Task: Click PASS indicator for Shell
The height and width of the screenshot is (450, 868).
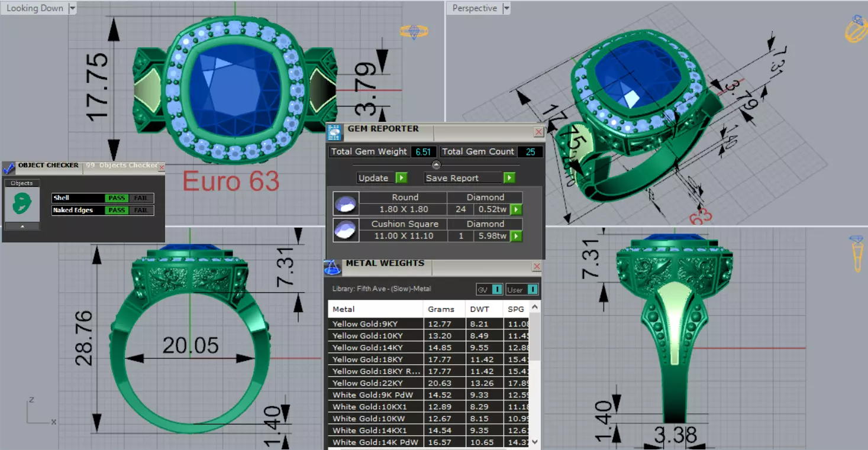Action: (x=117, y=198)
